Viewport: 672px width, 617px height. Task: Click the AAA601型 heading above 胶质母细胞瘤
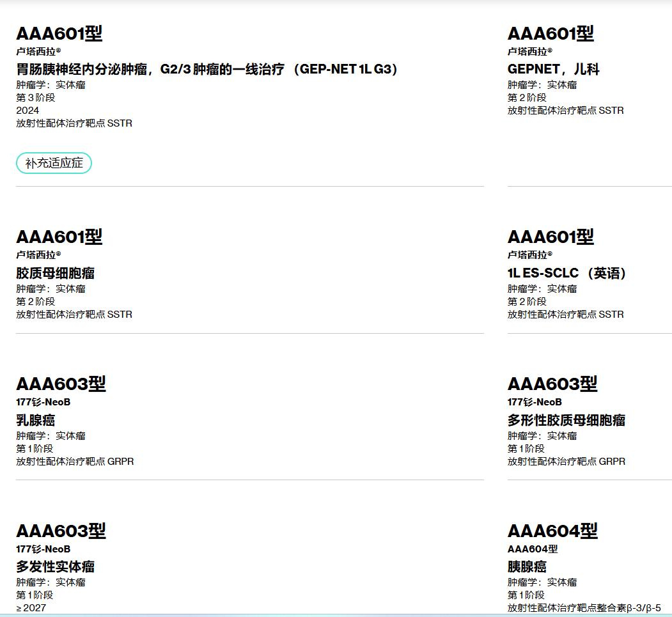click(x=59, y=237)
